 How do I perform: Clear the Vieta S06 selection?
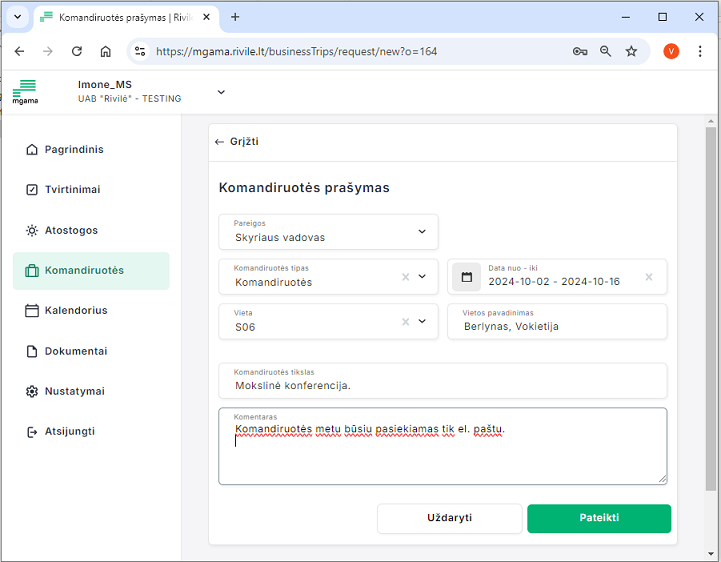coord(405,321)
